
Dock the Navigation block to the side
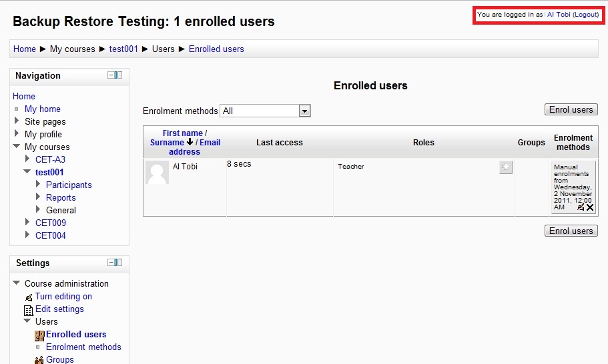pyautogui.click(x=118, y=75)
